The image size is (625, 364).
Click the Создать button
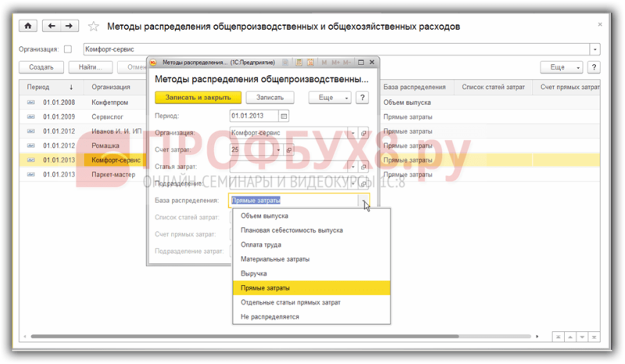pyautogui.click(x=41, y=67)
